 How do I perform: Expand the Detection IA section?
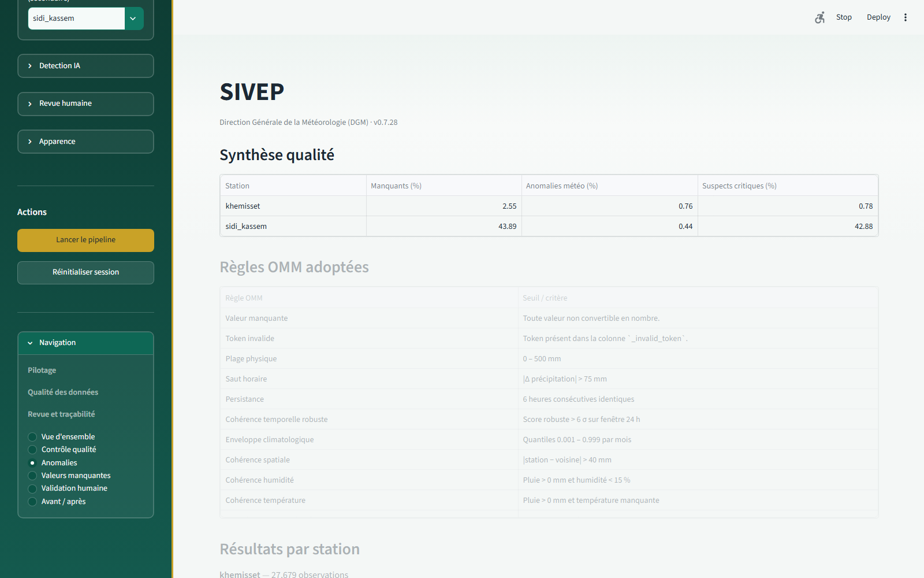tap(85, 66)
